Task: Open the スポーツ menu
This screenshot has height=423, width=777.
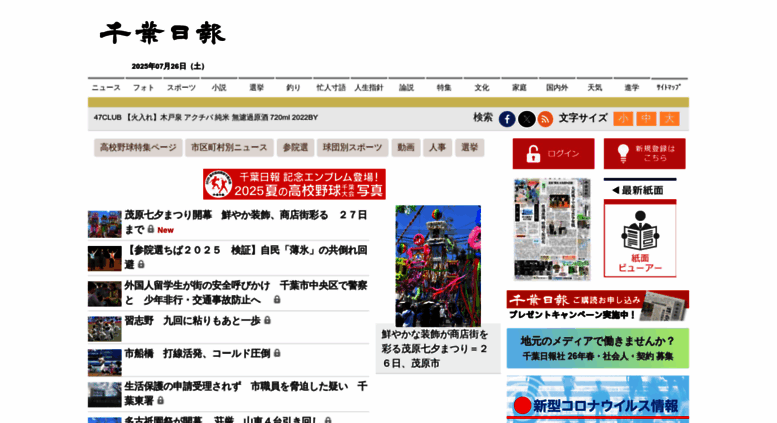Action: [181, 87]
